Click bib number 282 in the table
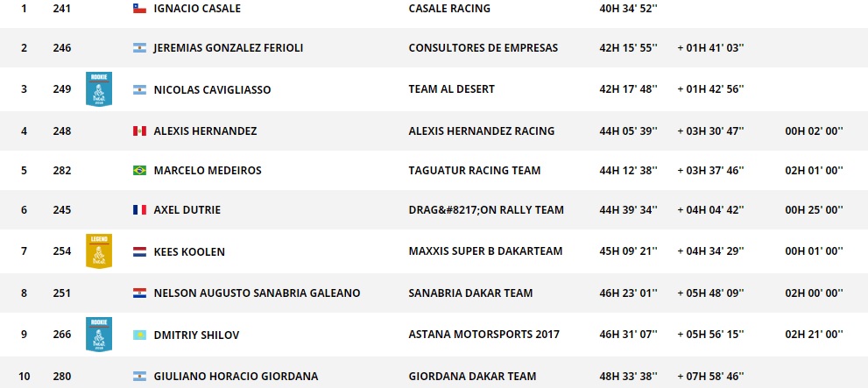Viewport: 868px width, 388px height. coord(61,171)
